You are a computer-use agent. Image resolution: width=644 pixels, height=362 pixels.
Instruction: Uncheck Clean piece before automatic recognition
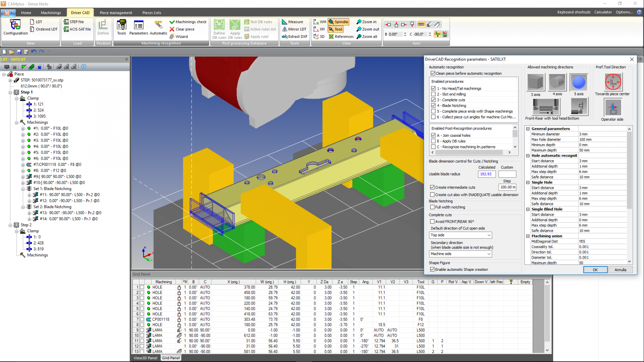pyautogui.click(x=433, y=73)
